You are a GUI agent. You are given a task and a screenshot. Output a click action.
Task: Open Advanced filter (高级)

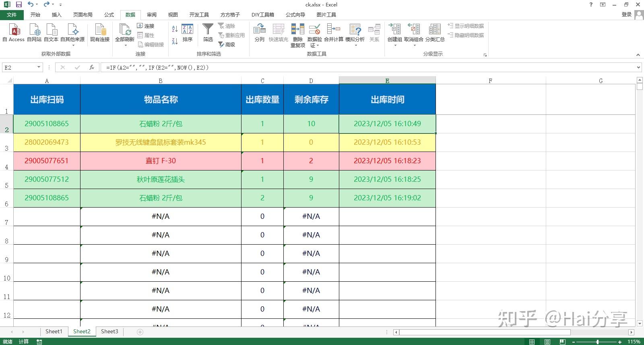coord(227,44)
